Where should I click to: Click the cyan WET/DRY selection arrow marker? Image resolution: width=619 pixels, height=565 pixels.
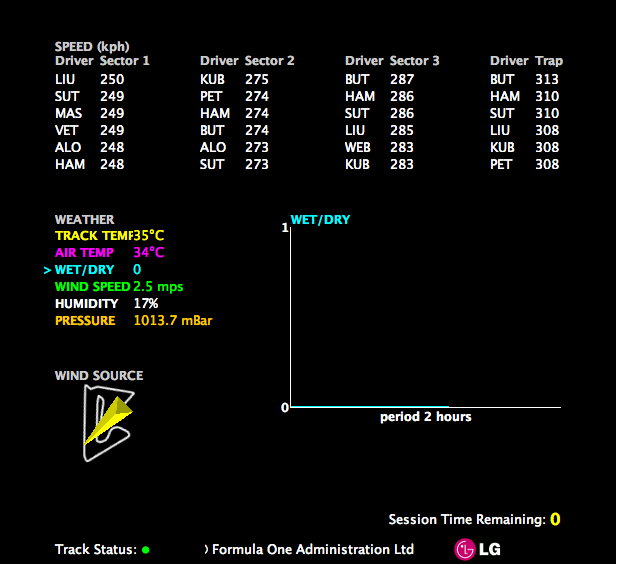coord(47,270)
